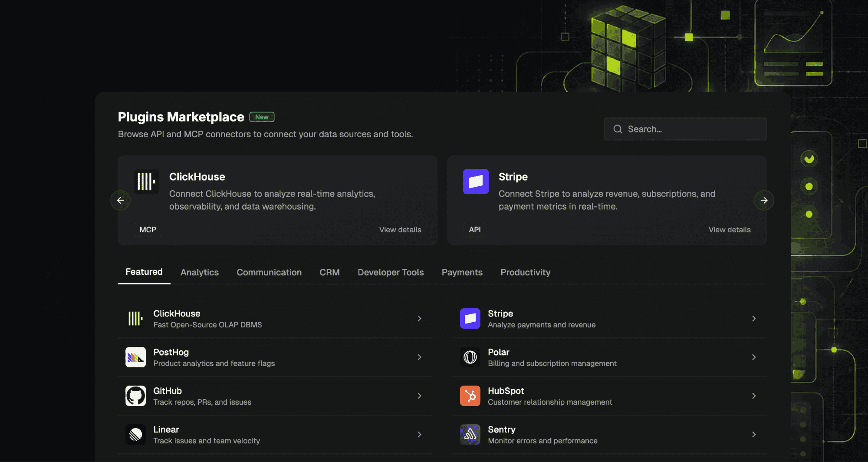Expand the ClickHouse row chevron
This screenshot has width=868, height=462.
[419, 318]
